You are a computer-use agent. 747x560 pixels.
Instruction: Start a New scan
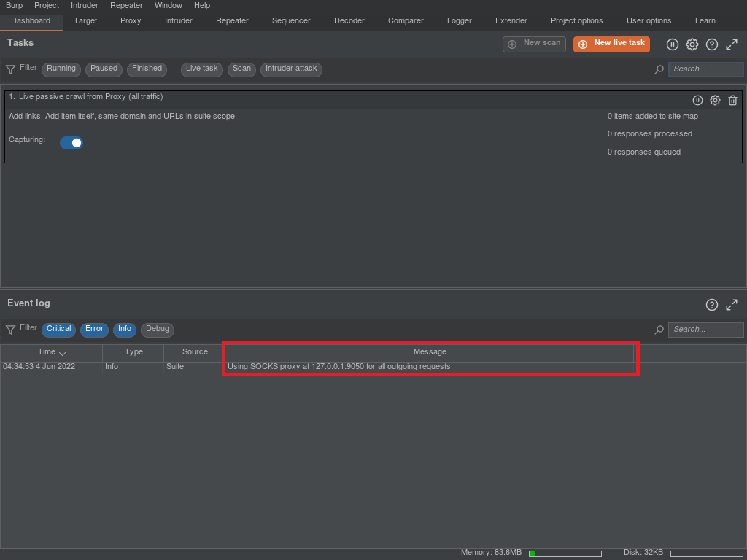(x=534, y=44)
